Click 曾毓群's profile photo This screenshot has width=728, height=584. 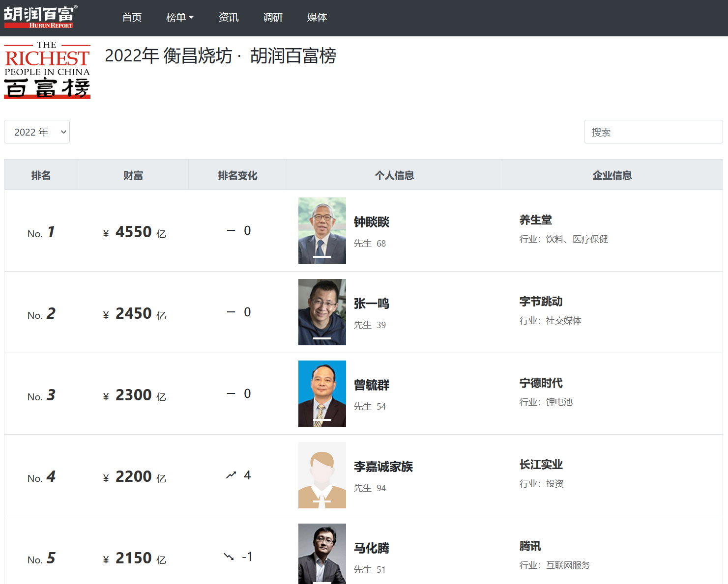pyautogui.click(x=321, y=393)
